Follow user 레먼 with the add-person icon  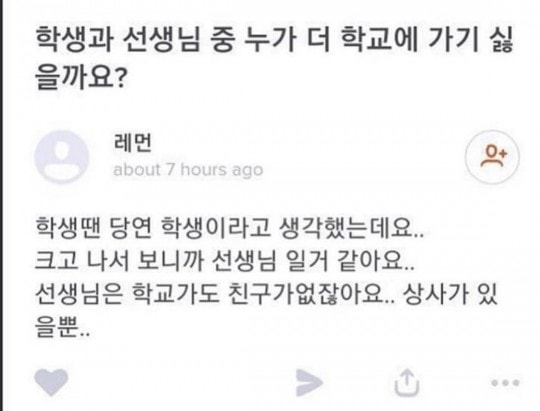tap(492, 157)
